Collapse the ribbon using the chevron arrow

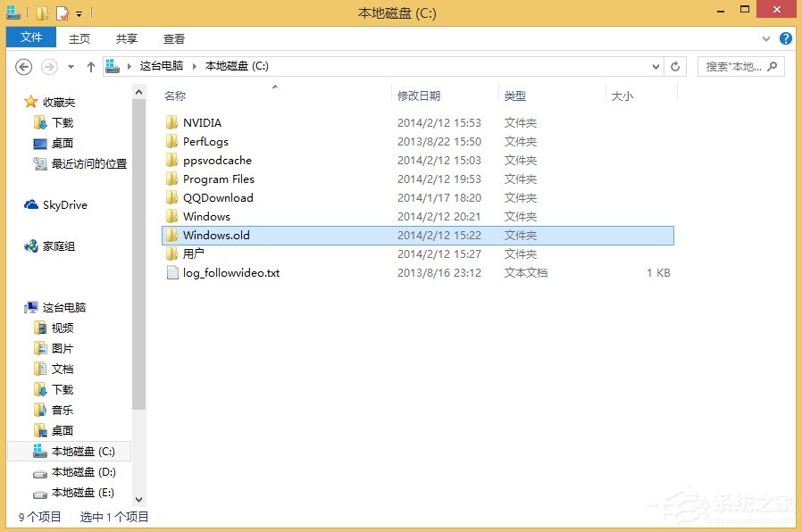click(x=766, y=37)
